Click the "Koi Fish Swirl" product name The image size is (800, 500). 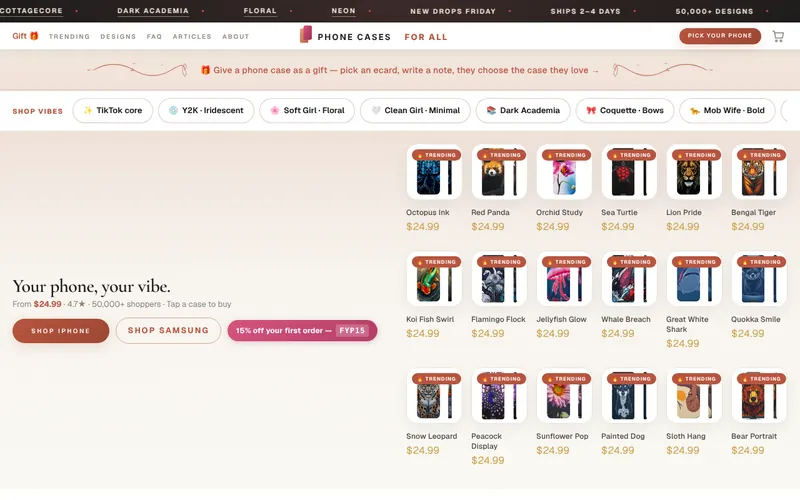tap(430, 319)
